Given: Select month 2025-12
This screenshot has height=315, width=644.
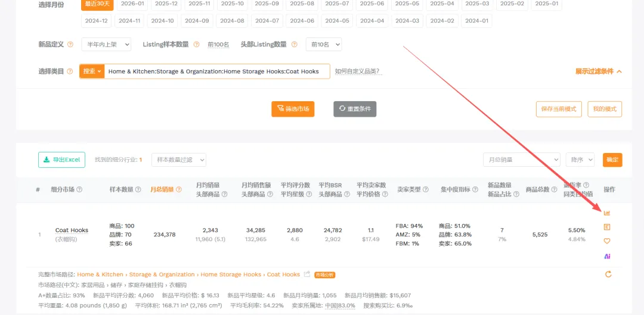Looking at the screenshot, I should pyautogui.click(x=166, y=4).
